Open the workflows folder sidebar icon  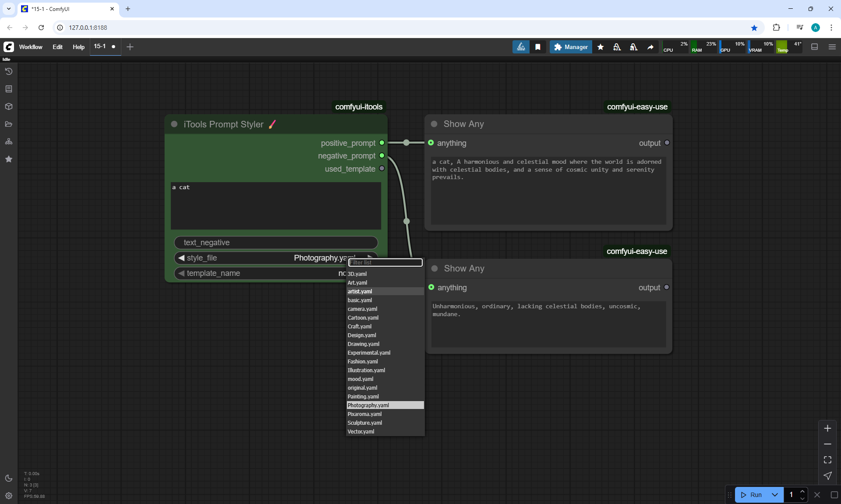9,124
